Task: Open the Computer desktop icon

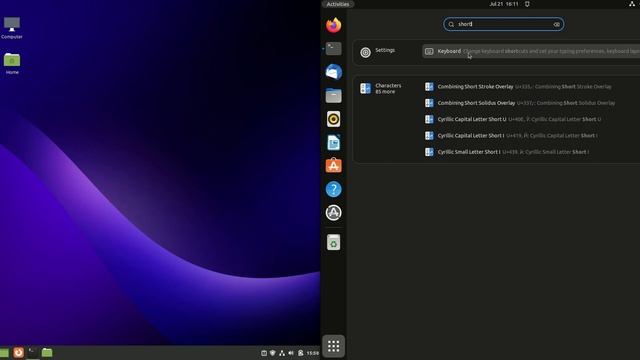Action: pyautogui.click(x=12, y=28)
